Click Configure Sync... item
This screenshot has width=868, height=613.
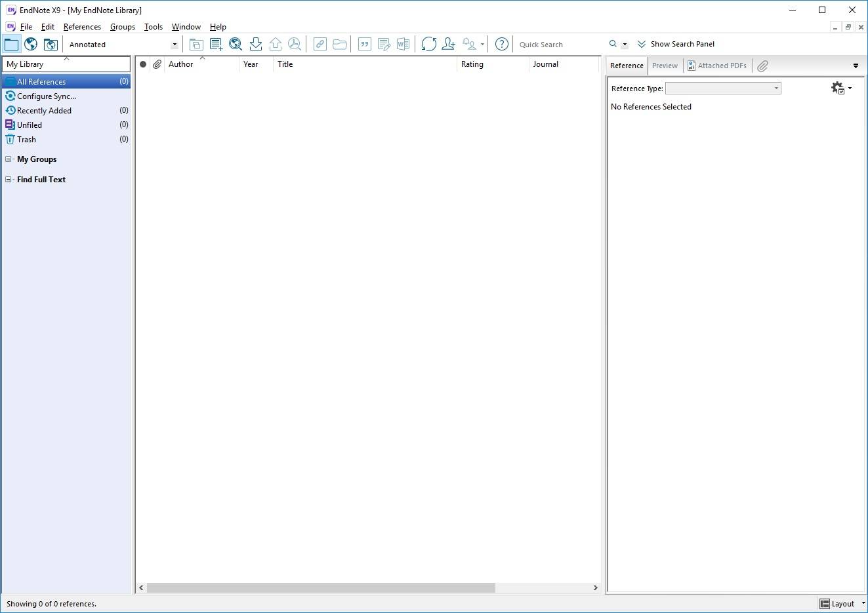click(46, 96)
